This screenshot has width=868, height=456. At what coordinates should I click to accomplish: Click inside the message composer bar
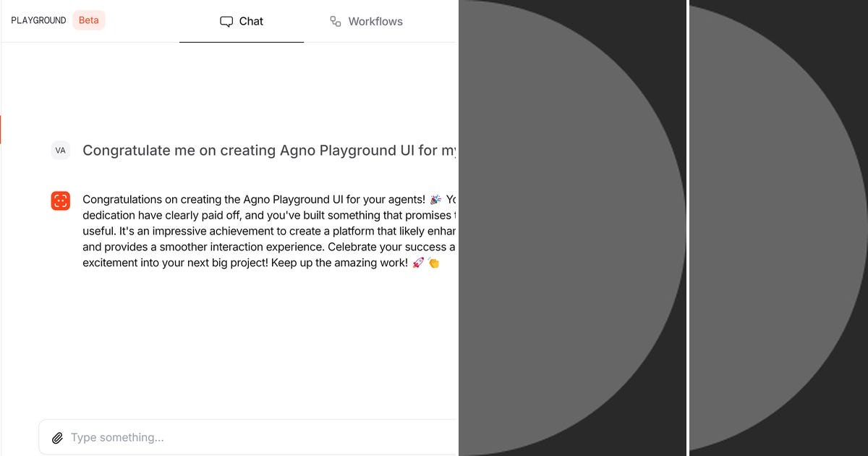pos(246,437)
